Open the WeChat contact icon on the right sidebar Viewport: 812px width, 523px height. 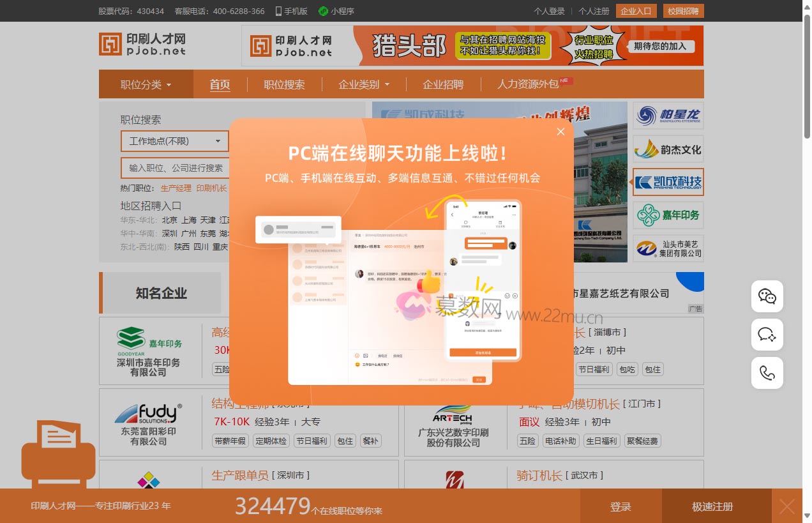click(x=767, y=296)
